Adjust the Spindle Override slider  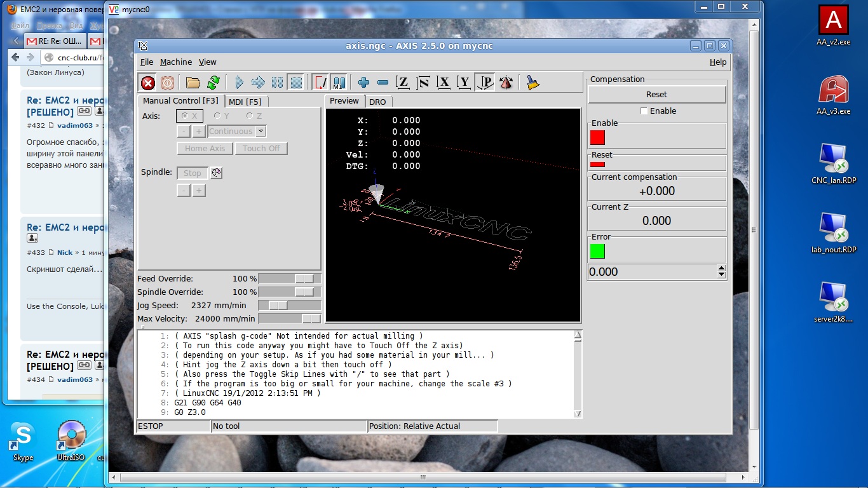[x=290, y=292]
